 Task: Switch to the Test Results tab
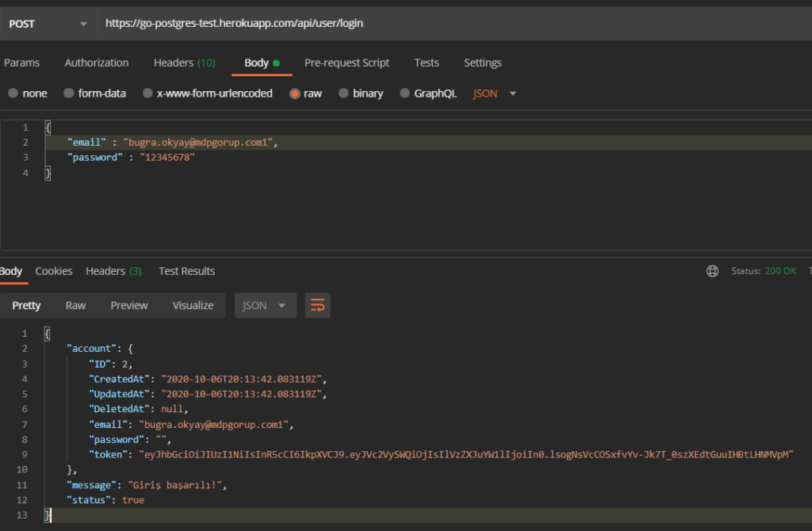click(x=186, y=270)
